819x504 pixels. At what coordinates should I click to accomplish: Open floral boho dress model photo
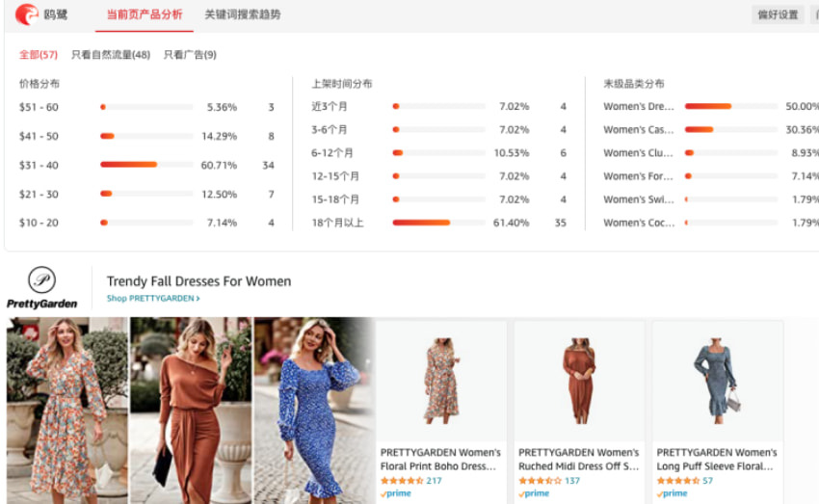[66, 411]
